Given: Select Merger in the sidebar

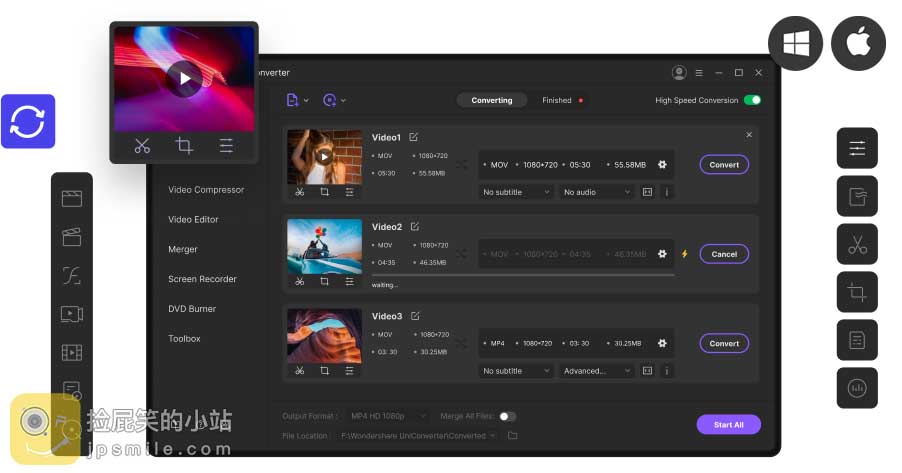Looking at the screenshot, I should coord(183,249).
